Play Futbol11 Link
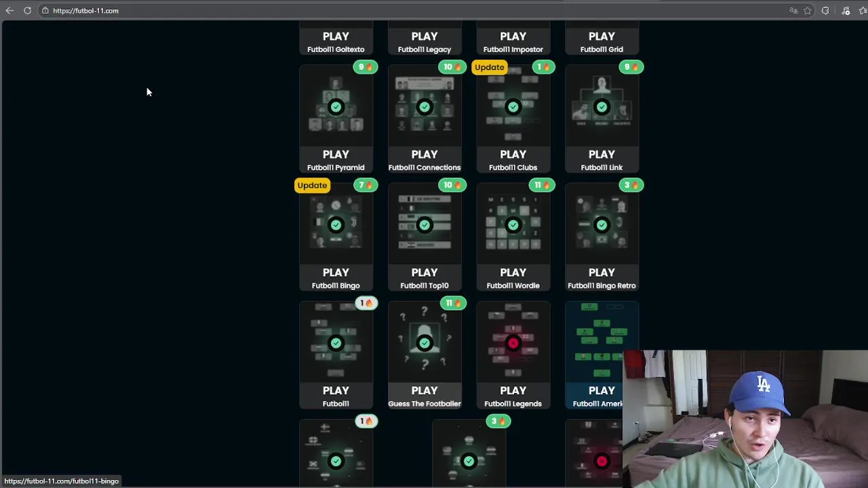Viewport: 868px width, 488px height. pos(601,155)
